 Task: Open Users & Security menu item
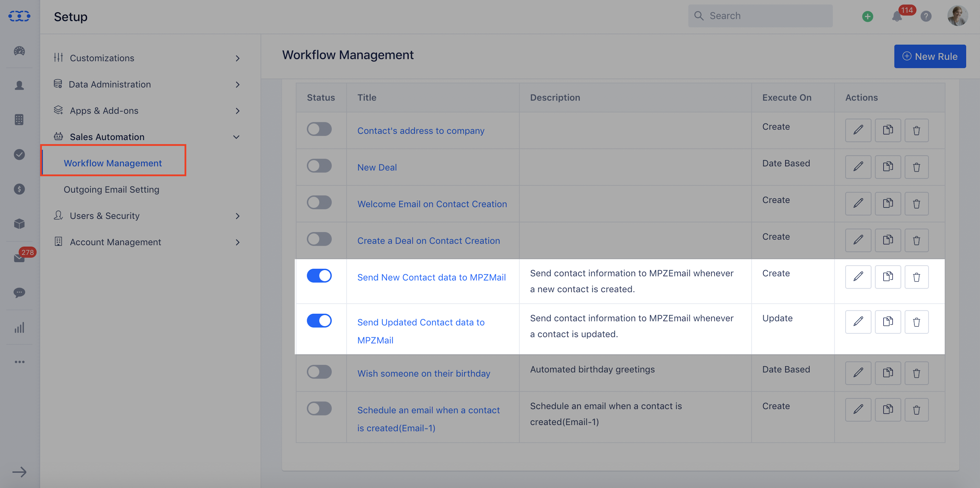point(105,215)
